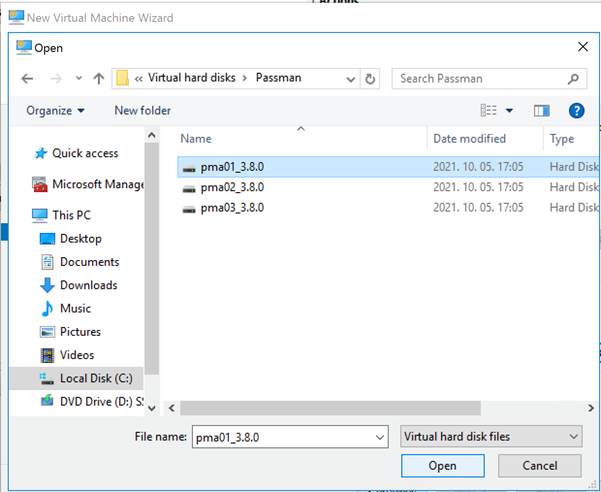Expand the address bar history dropdown
The width and height of the screenshot is (601, 492).
[x=350, y=79]
